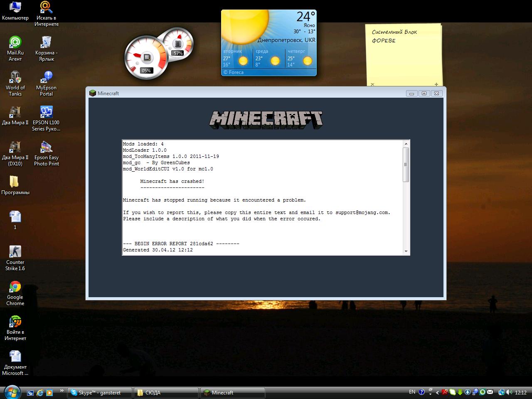Minimize the Minecraft window

pos(411,93)
